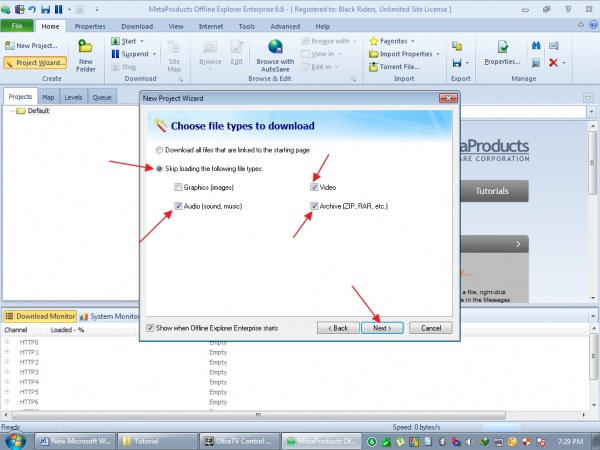Switch to the Queue panel tab
This screenshot has width=600, height=450.
pyautogui.click(x=102, y=97)
